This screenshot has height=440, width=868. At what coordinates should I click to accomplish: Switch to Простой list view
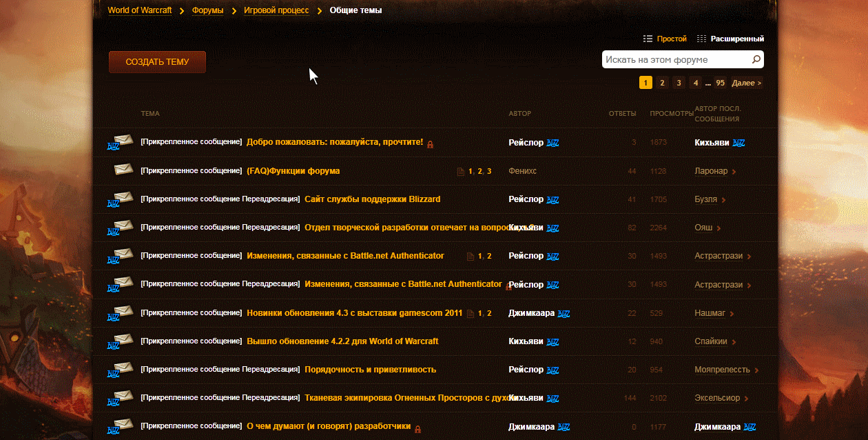(665, 39)
